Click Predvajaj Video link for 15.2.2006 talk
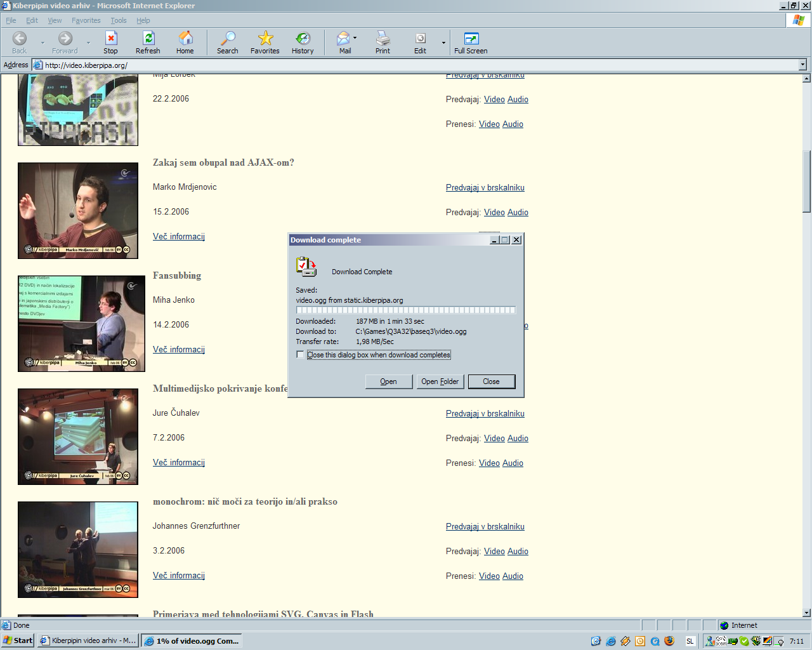This screenshot has height=650, width=812. click(494, 212)
